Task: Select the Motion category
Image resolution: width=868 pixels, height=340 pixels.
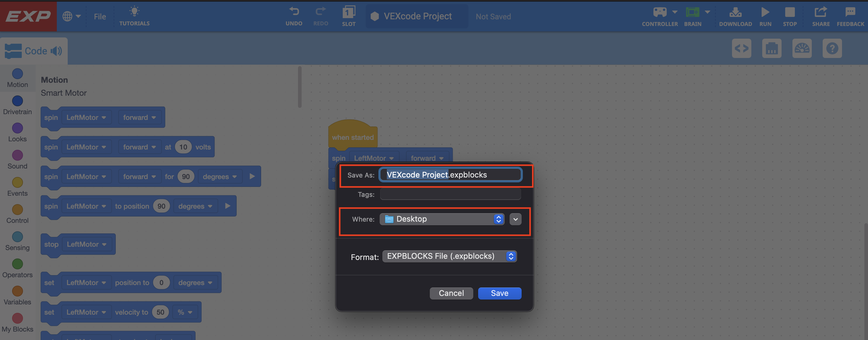Action: click(18, 78)
